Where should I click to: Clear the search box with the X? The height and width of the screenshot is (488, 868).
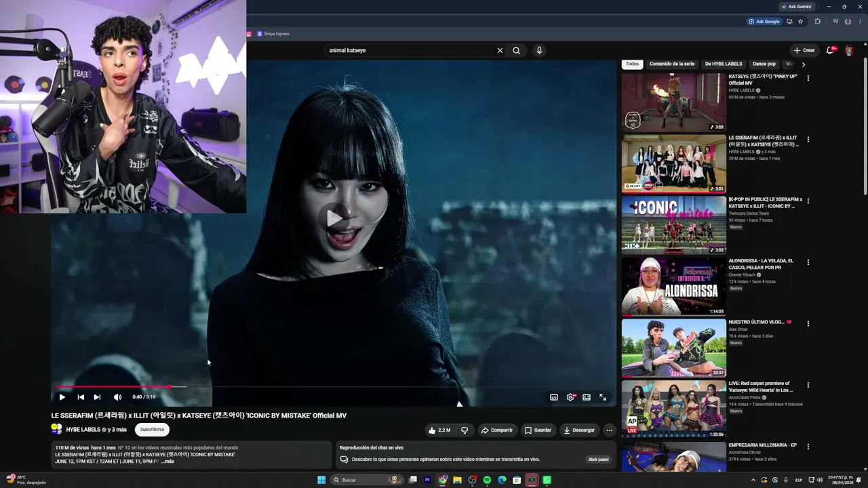500,50
